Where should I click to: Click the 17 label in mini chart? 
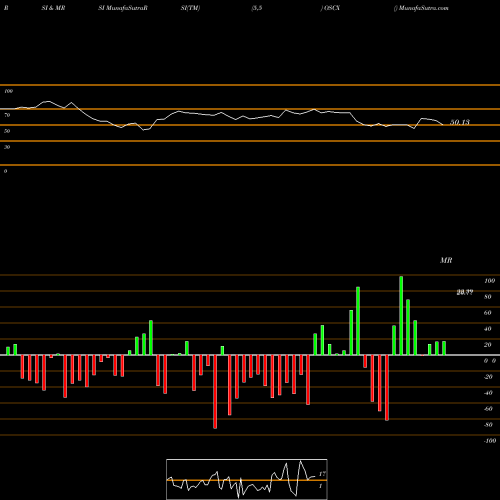(x=322, y=474)
